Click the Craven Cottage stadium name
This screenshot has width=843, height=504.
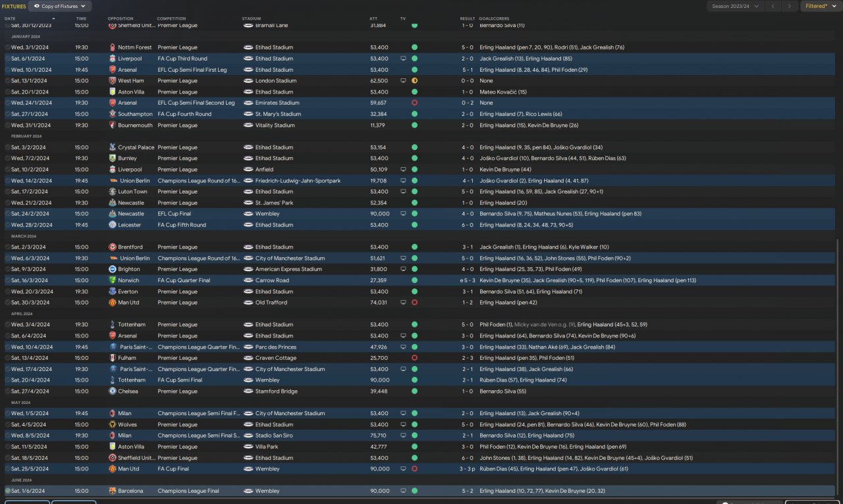pyautogui.click(x=275, y=358)
